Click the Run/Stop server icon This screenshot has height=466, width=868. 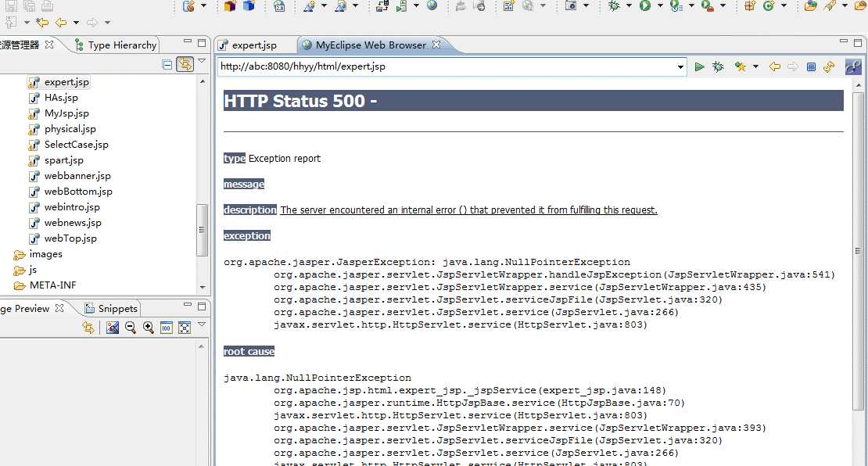click(x=402, y=6)
